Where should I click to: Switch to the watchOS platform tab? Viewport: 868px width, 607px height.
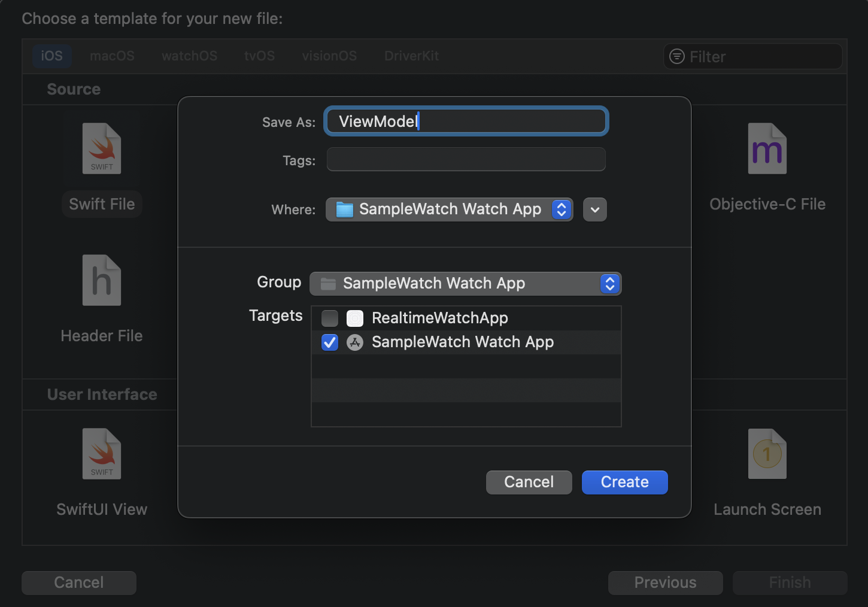pyautogui.click(x=189, y=56)
